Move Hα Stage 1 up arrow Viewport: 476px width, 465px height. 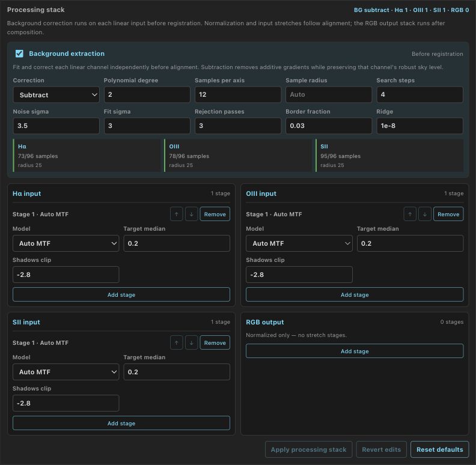coord(176,214)
